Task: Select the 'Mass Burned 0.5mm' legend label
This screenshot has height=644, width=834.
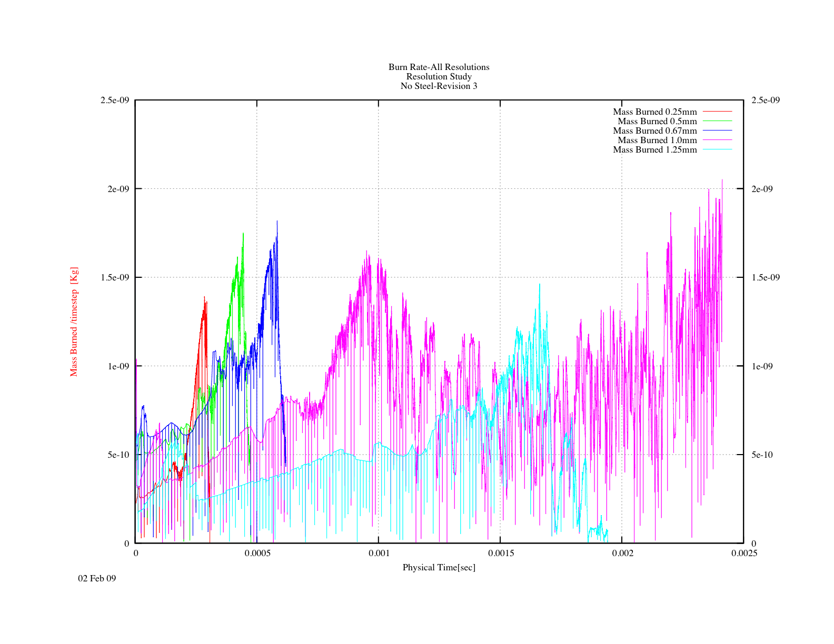Action: [657, 121]
